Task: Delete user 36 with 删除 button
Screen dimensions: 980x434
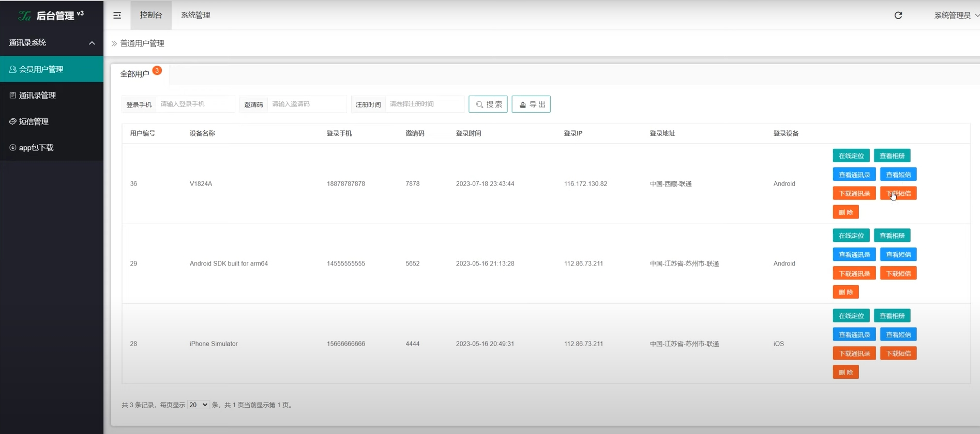Action: pyautogui.click(x=846, y=212)
